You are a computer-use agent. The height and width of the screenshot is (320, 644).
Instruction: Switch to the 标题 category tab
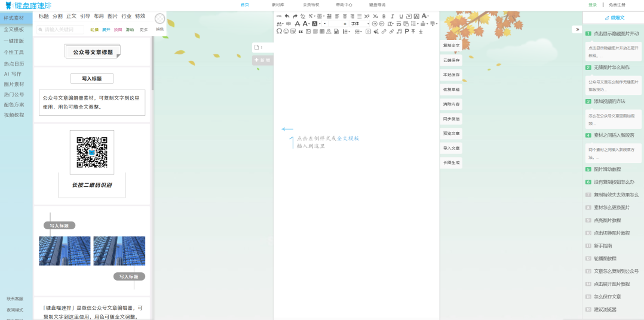44,16
